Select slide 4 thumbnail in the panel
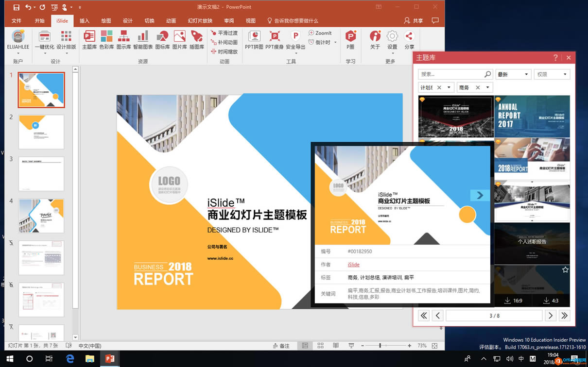 pyautogui.click(x=41, y=216)
